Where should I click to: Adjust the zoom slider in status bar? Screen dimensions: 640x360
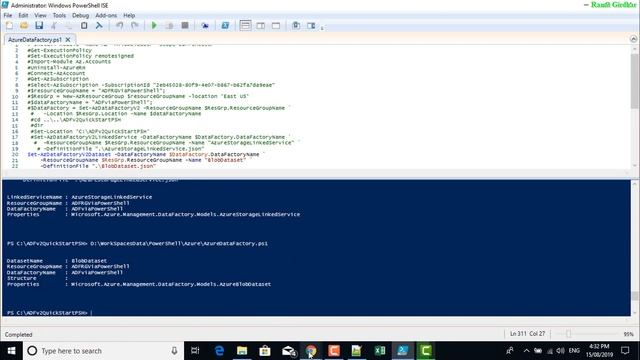(x=568, y=334)
